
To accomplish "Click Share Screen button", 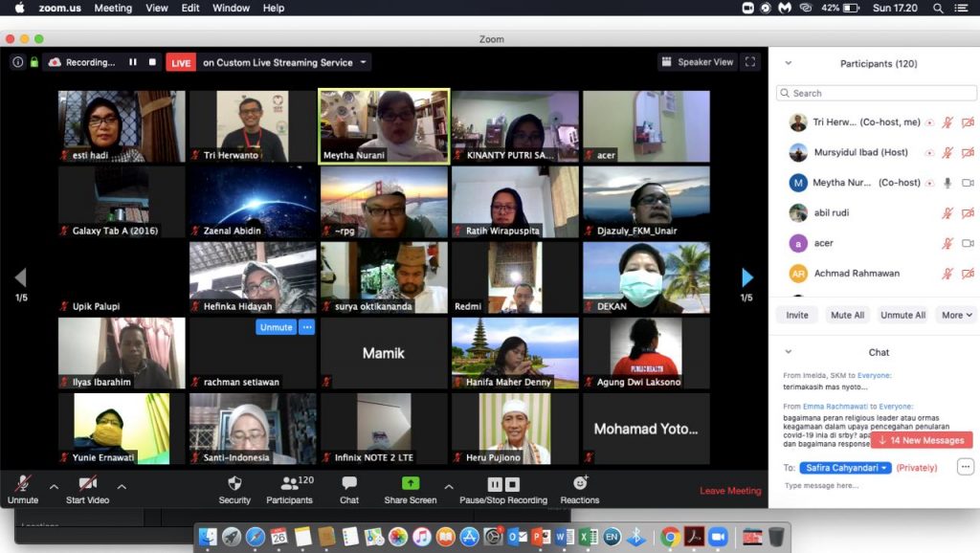I will 411,490.
